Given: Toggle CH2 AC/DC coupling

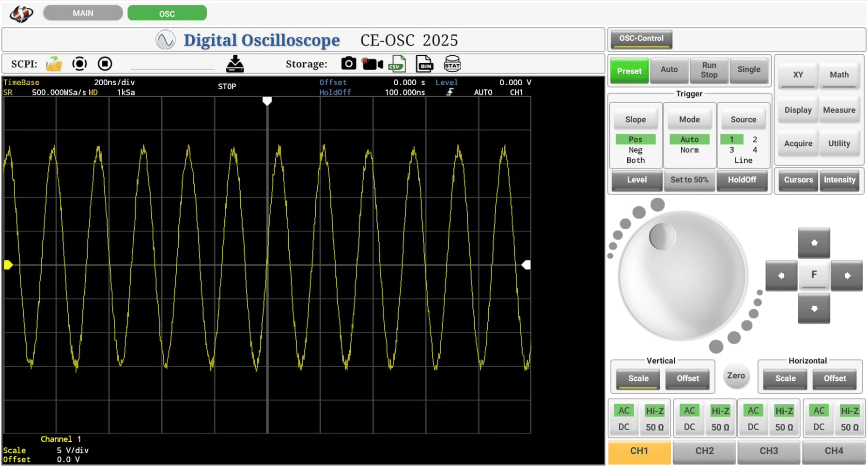Looking at the screenshot, I should [x=689, y=419].
